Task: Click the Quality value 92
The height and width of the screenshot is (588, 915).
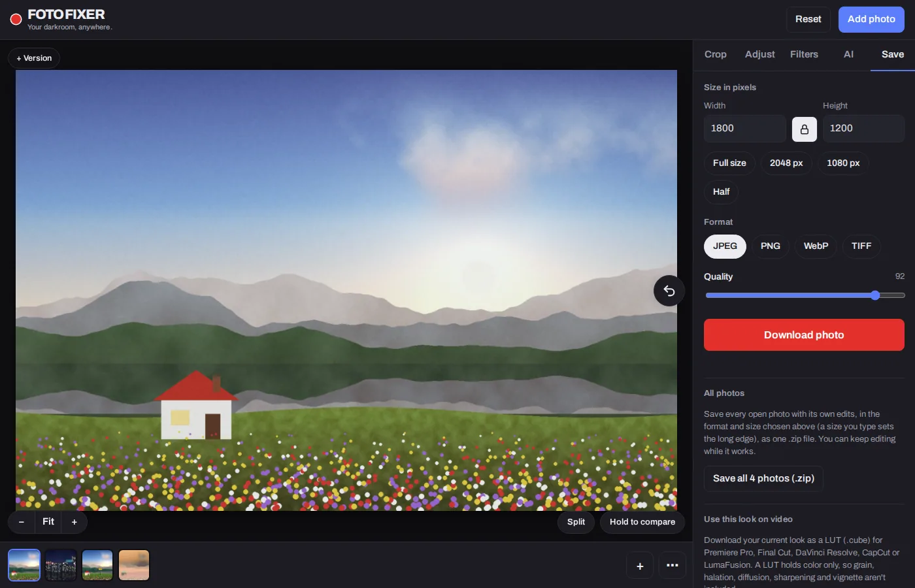Action: [x=900, y=276]
